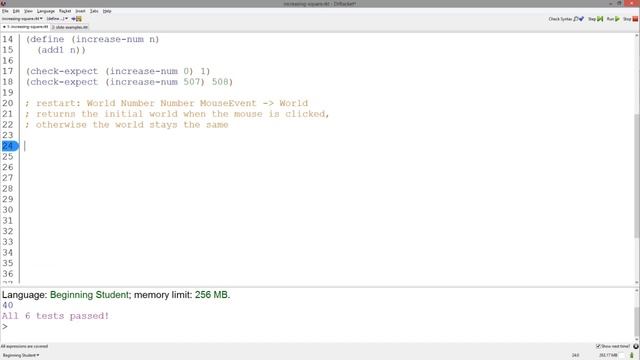Toggle the Show next time checkbox

[613, 346]
